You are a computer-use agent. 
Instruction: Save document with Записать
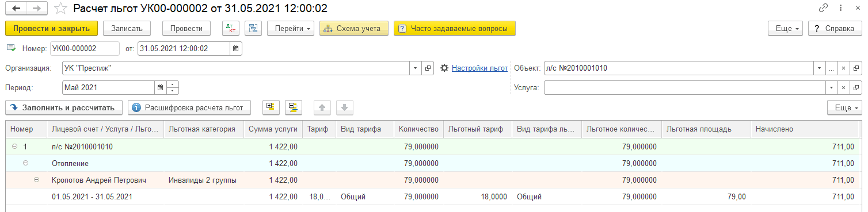pos(127,28)
